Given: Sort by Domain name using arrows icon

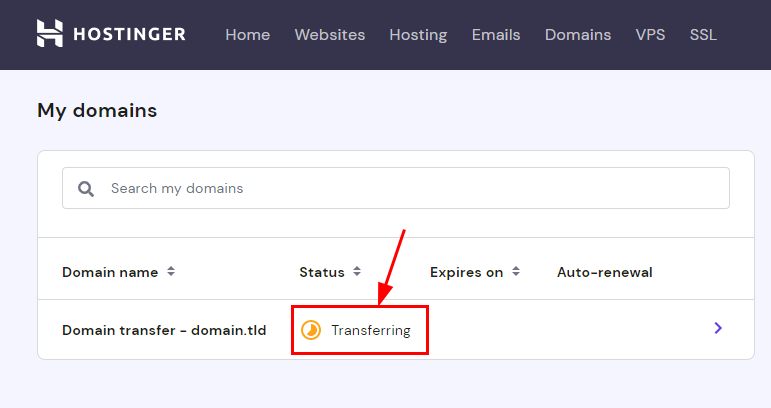Looking at the screenshot, I should [x=171, y=272].
